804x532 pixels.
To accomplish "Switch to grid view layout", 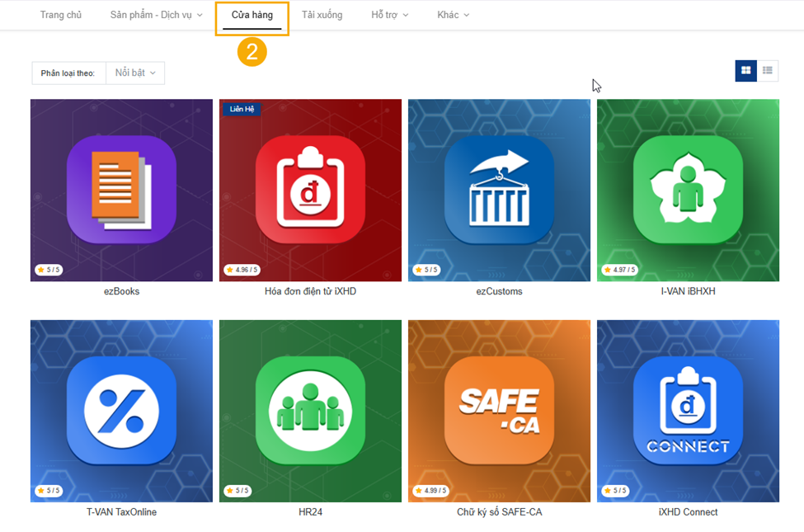I will point(745,71).
